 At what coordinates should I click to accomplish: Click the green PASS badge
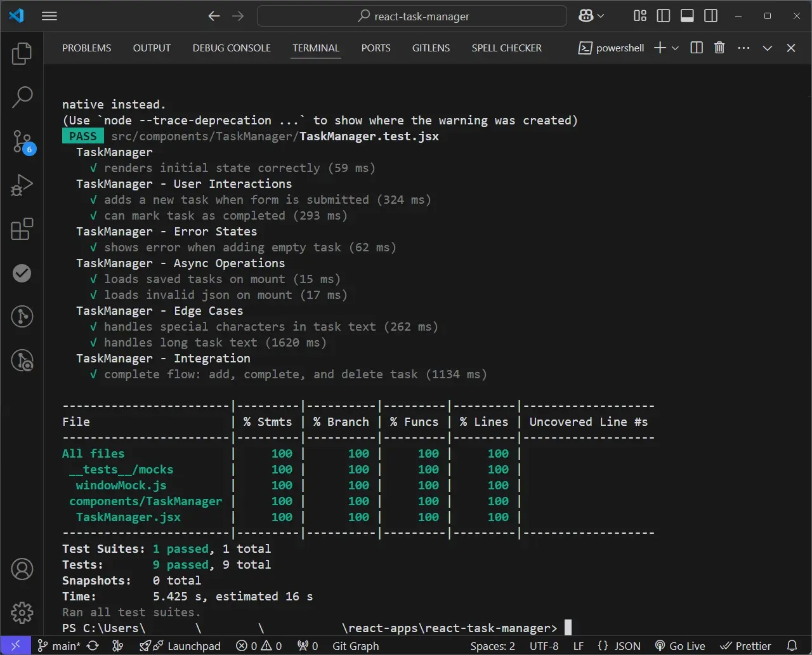(83, 136)
